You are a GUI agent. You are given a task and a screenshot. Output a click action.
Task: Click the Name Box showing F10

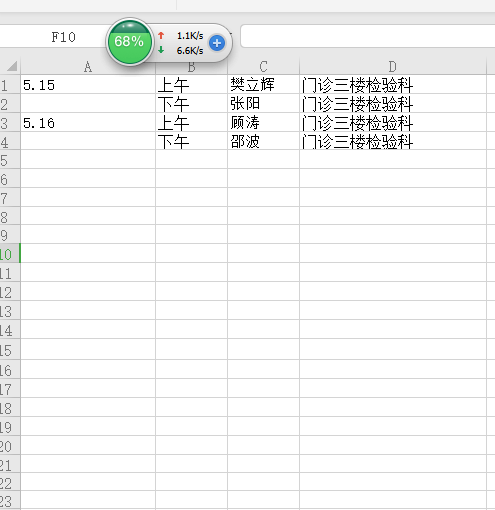click(x=63, y=37)
